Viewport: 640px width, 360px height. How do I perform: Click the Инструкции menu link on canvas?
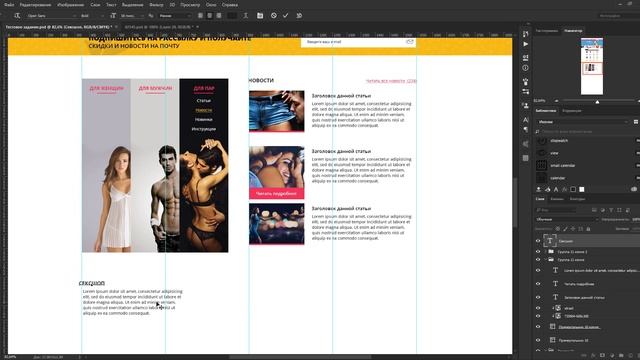click(204, 129)
